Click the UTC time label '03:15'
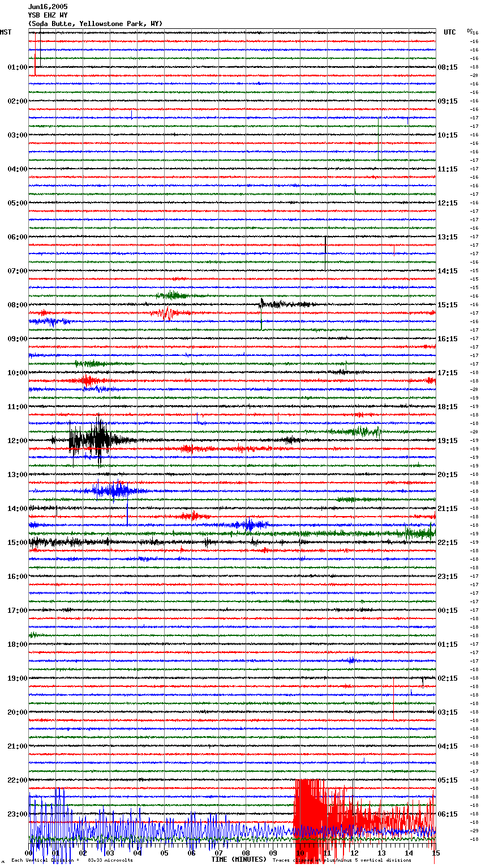This screenshot has height=868, width=481. point(448,712)
